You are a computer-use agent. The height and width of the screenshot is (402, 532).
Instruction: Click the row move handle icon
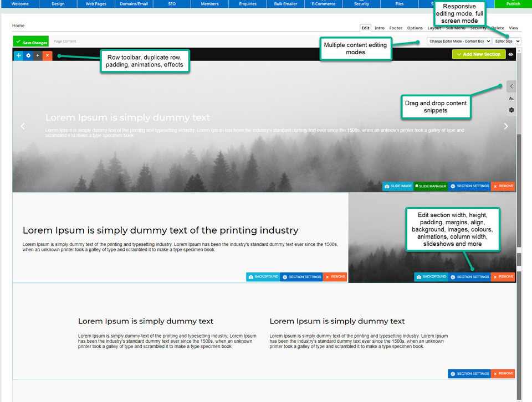coord(19,55)
